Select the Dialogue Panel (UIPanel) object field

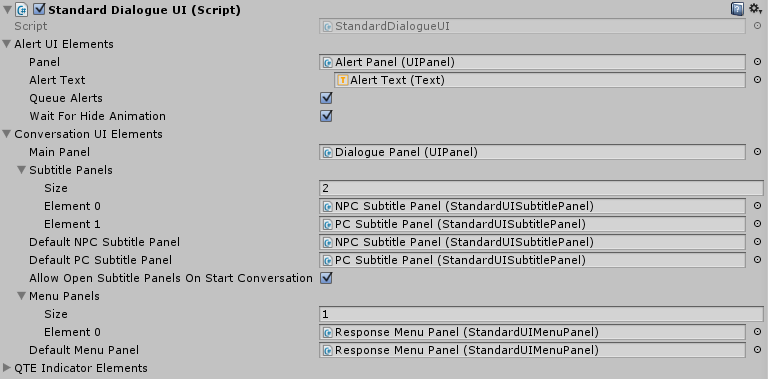pyautogui.click(x=532, y=152)
